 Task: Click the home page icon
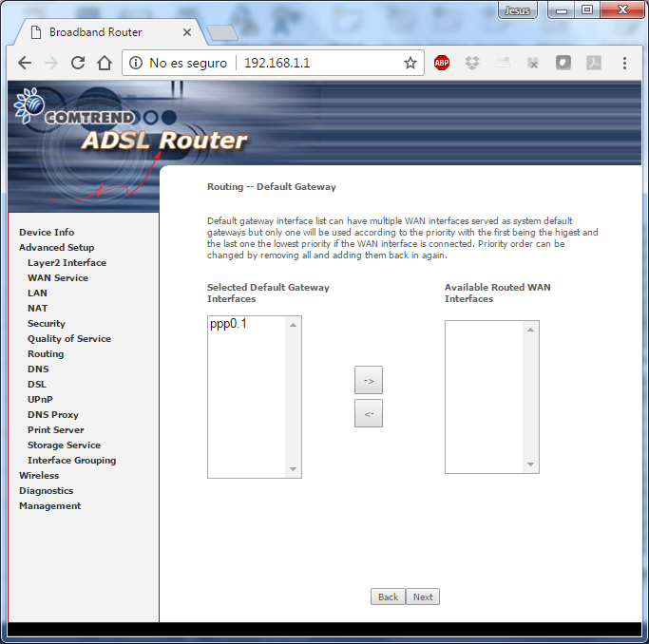pos(105,63)
